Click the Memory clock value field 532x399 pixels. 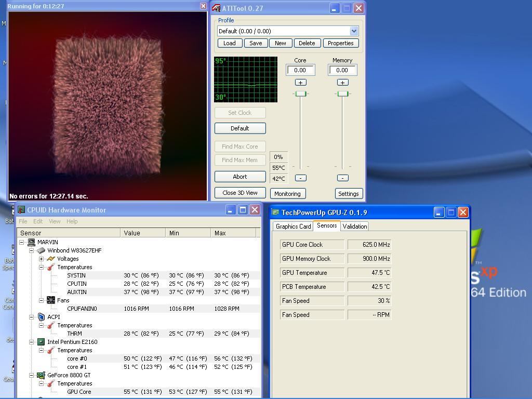342,70
